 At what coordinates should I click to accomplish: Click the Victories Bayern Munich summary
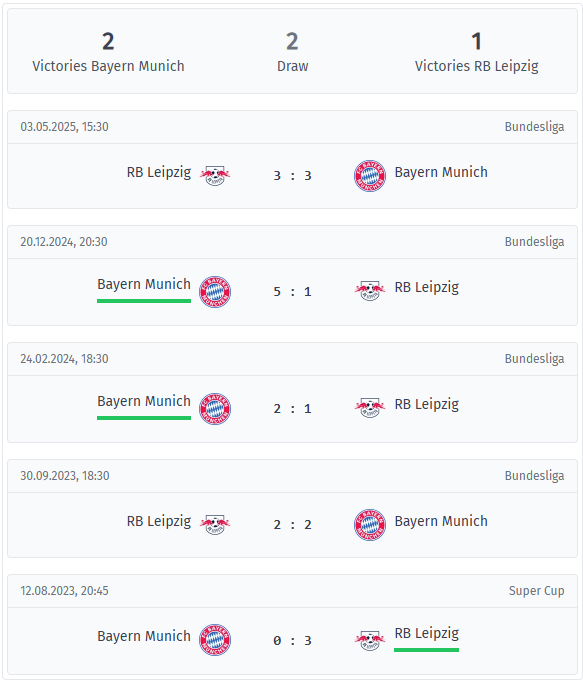pyautogui.click(x=108, y=52)
